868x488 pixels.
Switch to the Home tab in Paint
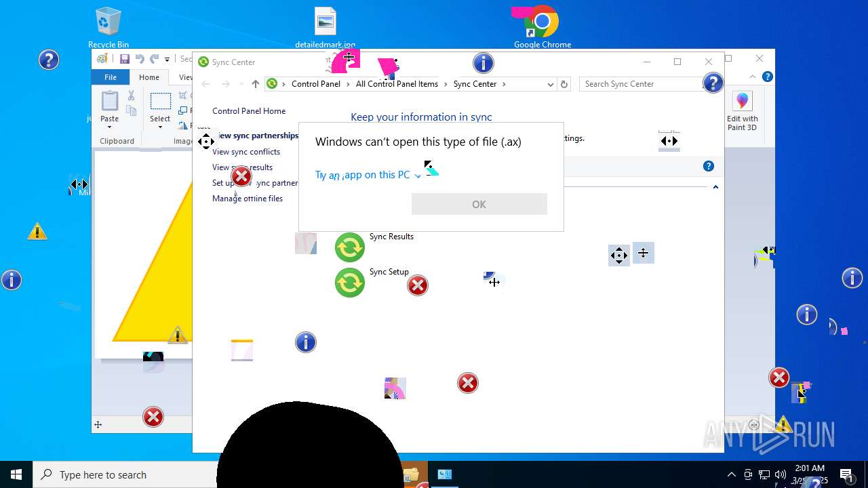coord(149,77)
